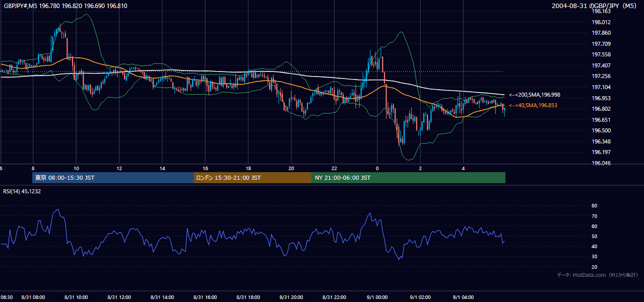
Task: Select the NY 21:00-06:00 JST session bar
Action: coord(409,178)
